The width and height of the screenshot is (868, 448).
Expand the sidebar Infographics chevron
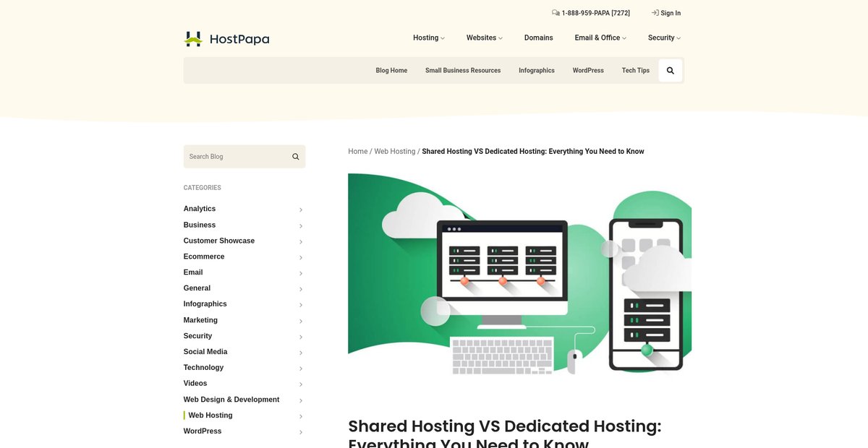pyautogui.click(x=301, y=305)
